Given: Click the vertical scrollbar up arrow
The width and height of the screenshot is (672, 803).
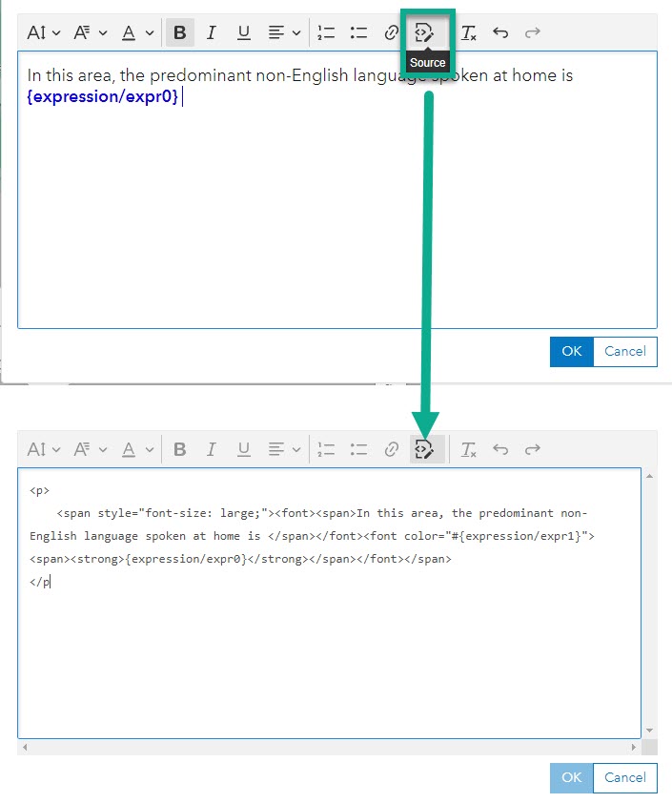Looking at the screenshot, I should pyautogui.click(x=649, y=476).
